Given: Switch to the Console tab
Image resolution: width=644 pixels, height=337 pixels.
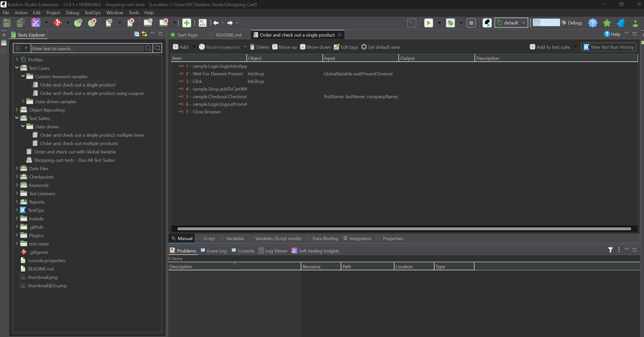Looking at the screenshot, I should click(243, 250).
